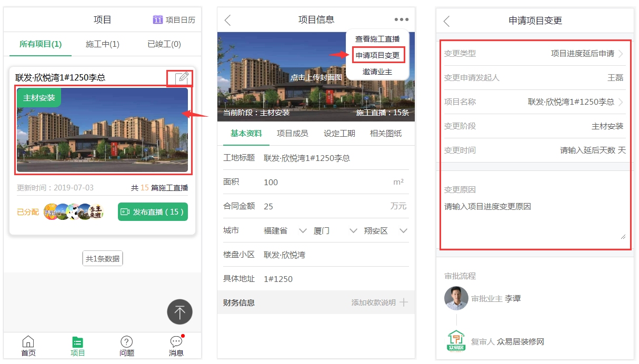Image resolution: width=639 pixels, height=364 pixels.
Task: Expand the province dropdown showing 福建省
Action: (303, 231)
